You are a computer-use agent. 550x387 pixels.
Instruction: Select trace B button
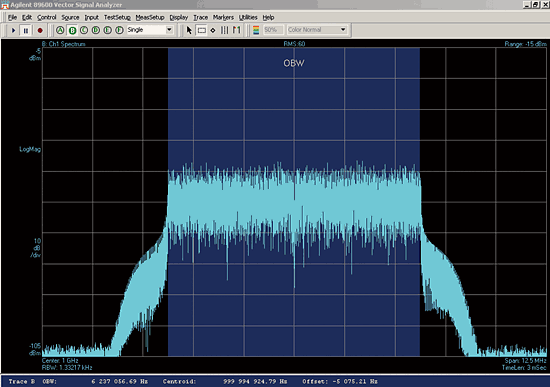pyautogui.click(x=72, y=30)
